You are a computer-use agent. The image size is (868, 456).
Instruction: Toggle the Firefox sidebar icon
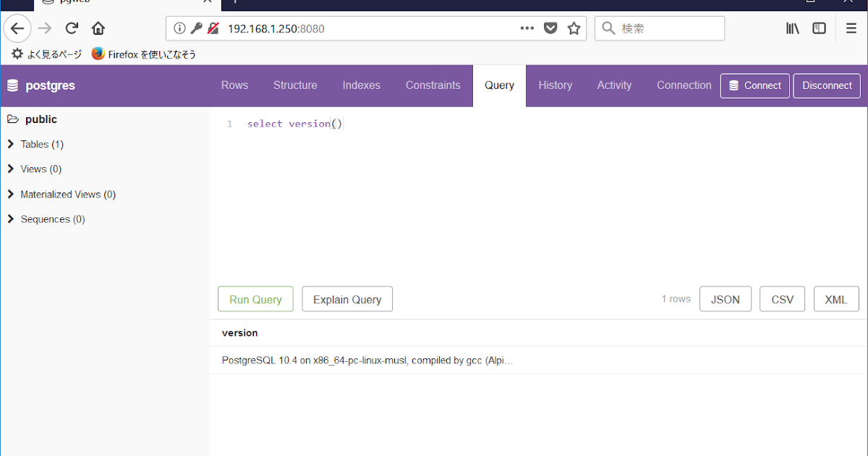pos(819,28)
